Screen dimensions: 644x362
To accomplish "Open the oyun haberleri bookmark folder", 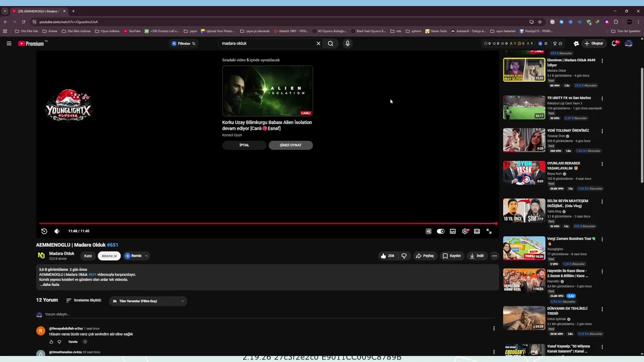I will (503, 31).
